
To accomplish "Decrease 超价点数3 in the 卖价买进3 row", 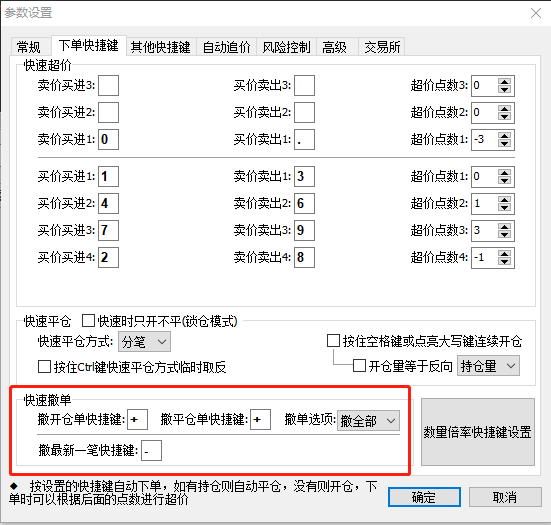I will [x=505, y=90].
